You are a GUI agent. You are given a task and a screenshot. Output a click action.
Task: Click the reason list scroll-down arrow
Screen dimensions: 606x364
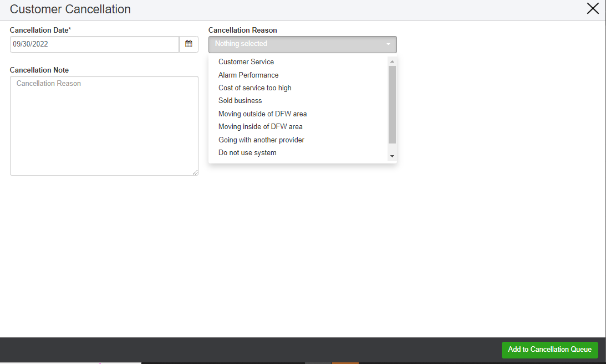393,156
